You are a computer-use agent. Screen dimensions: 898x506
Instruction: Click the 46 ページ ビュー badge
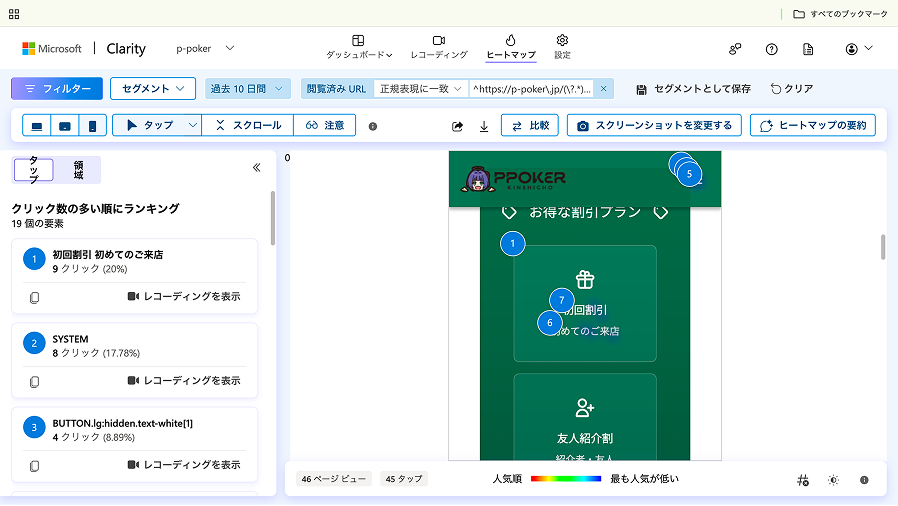tap(334, 479)
